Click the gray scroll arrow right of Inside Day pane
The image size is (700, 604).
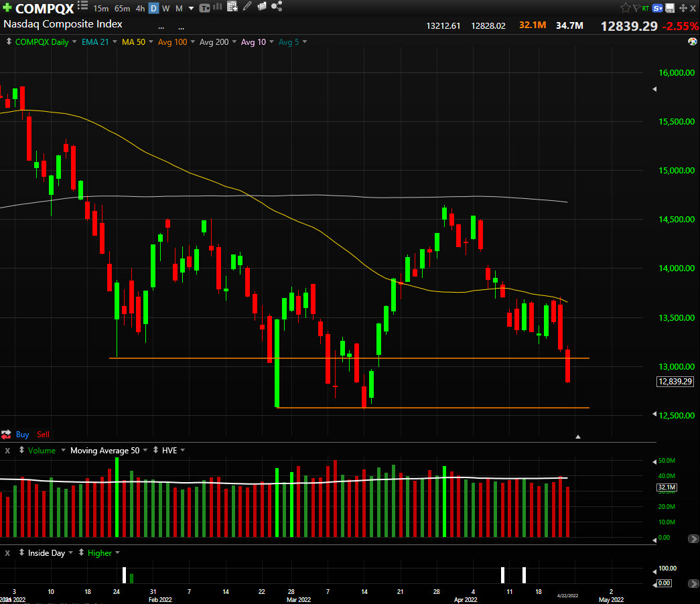693,583
